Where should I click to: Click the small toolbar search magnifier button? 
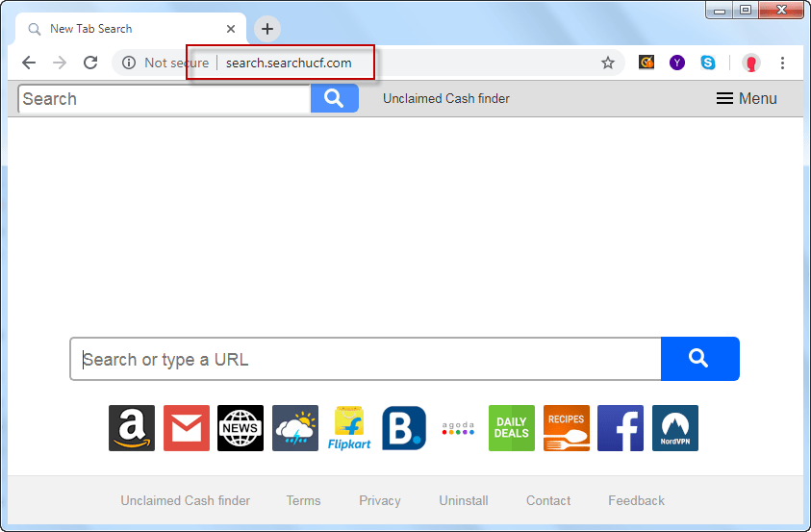[x=334, y=98]
